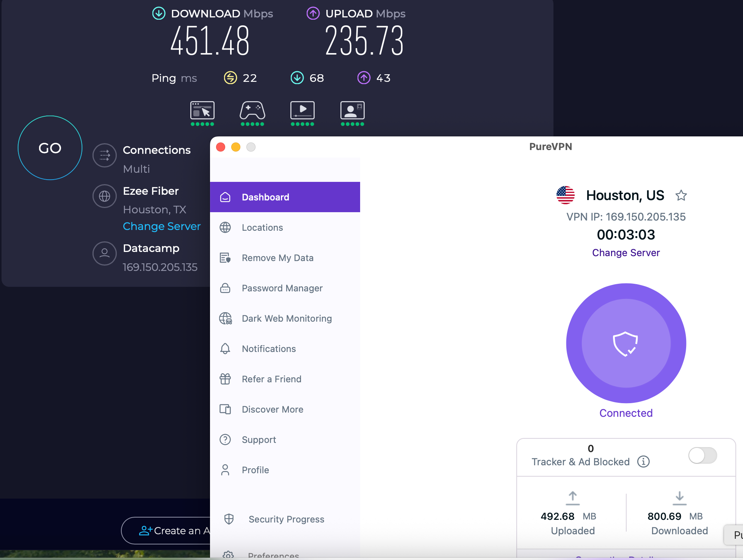The height and width of the screenshot is (560, 743).
Task: Click the 800.69 MB Downloaded value
Action: pyautogui.click(x=675, y=516)
